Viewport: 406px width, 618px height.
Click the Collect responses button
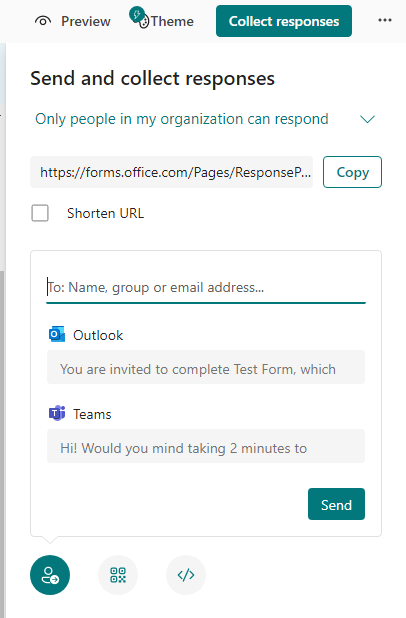[x=284, y=21]
